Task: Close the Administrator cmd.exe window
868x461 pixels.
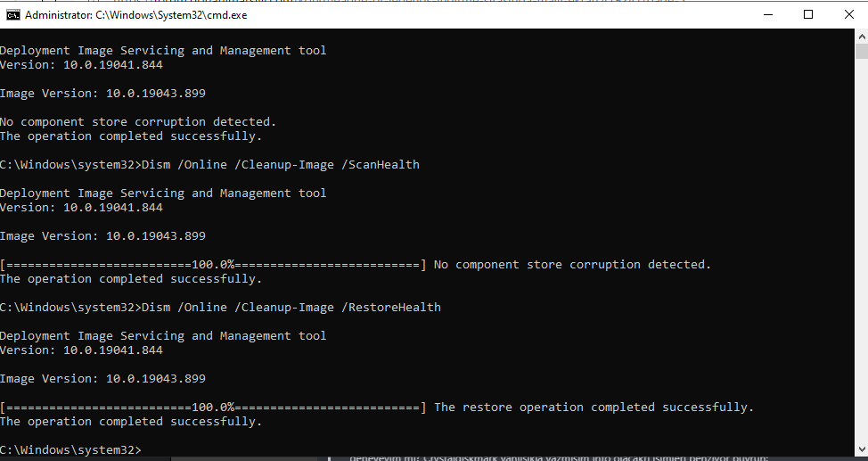Action: (x=848, y=15)
